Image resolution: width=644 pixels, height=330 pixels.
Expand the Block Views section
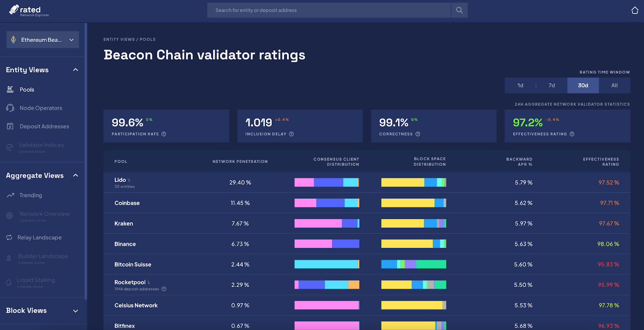pyautogui.click(x=75, y=311)
